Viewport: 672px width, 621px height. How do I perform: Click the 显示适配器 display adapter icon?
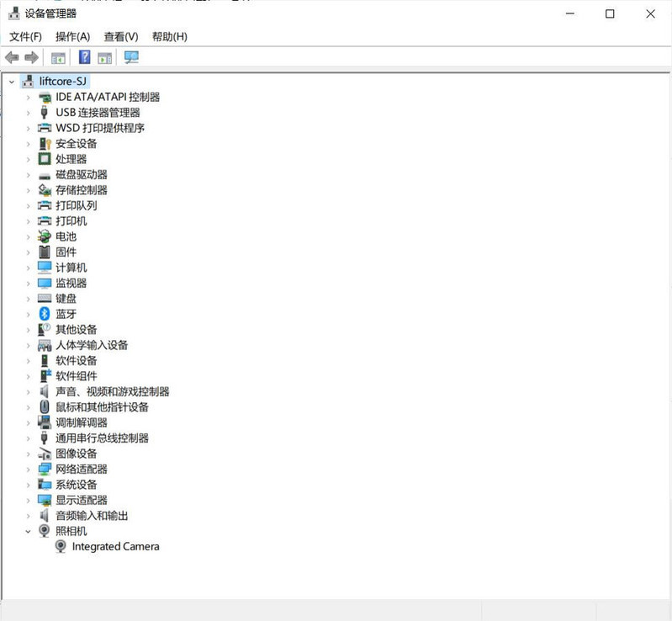click(45, 500)
